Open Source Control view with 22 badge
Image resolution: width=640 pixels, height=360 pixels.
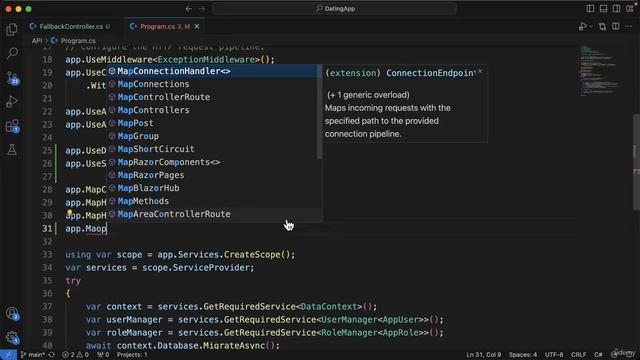point(12,78)
